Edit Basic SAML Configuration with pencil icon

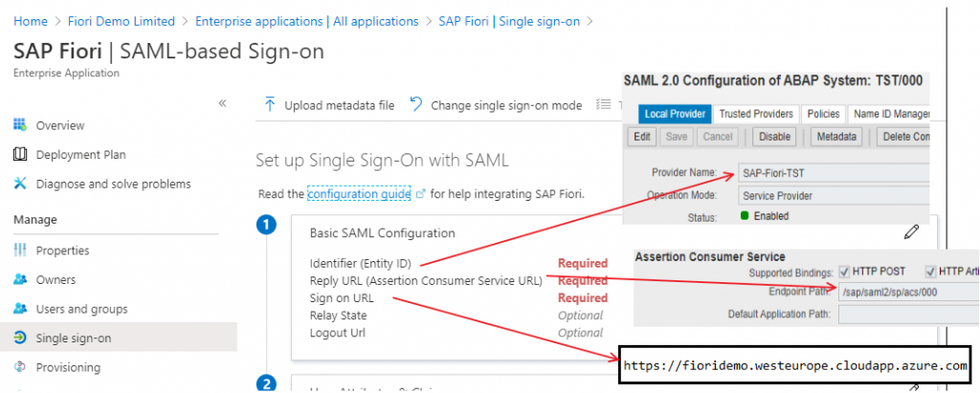point(912,232)
